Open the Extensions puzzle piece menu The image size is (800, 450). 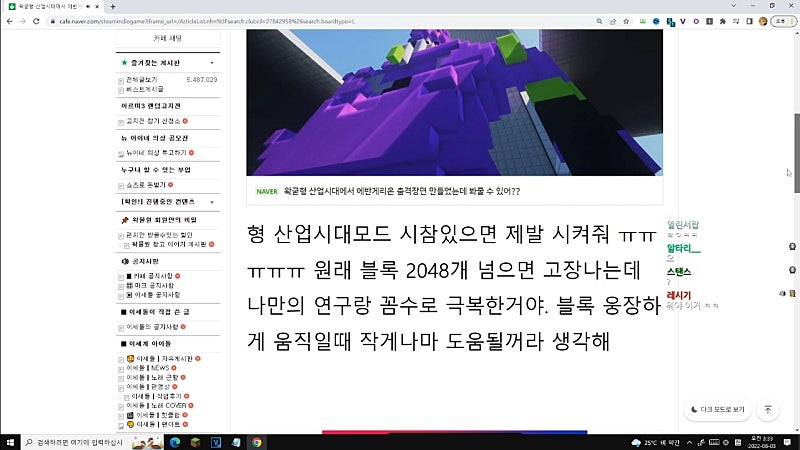[722, 21]
